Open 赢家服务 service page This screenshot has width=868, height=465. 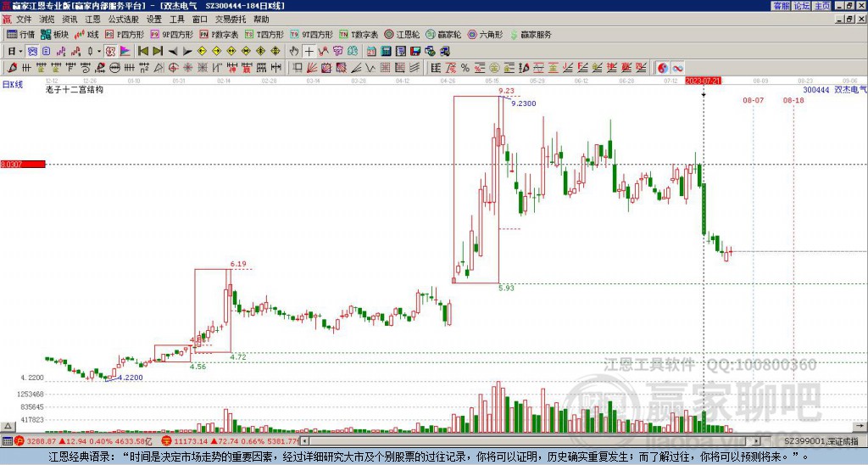coord(531,34)
